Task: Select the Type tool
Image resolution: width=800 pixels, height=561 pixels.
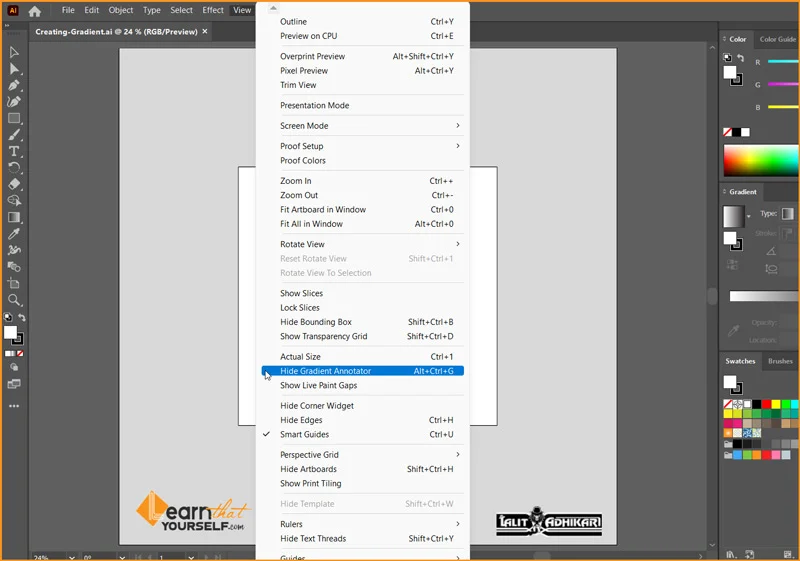Action: coord(14,151)
